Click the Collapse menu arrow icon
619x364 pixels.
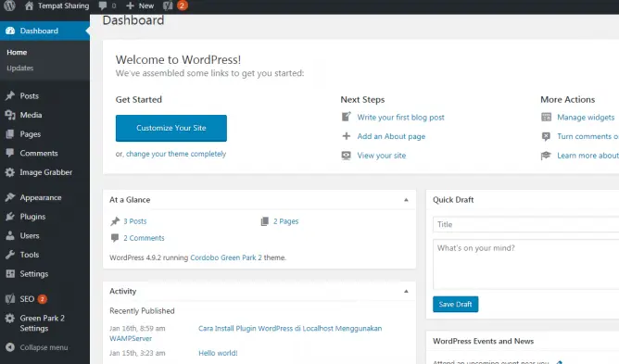pyautogui.click(x=10, y=347)
